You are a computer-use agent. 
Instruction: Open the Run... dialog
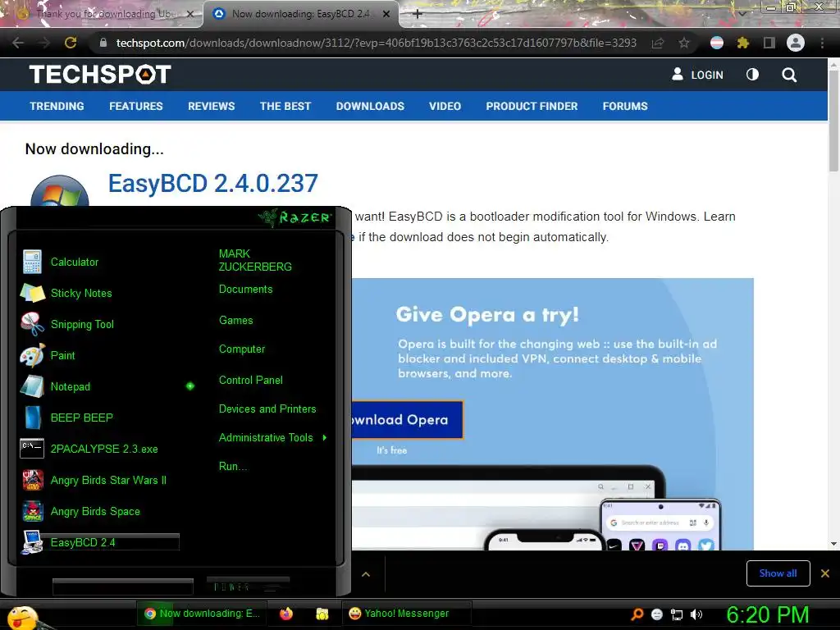(233, 467)
